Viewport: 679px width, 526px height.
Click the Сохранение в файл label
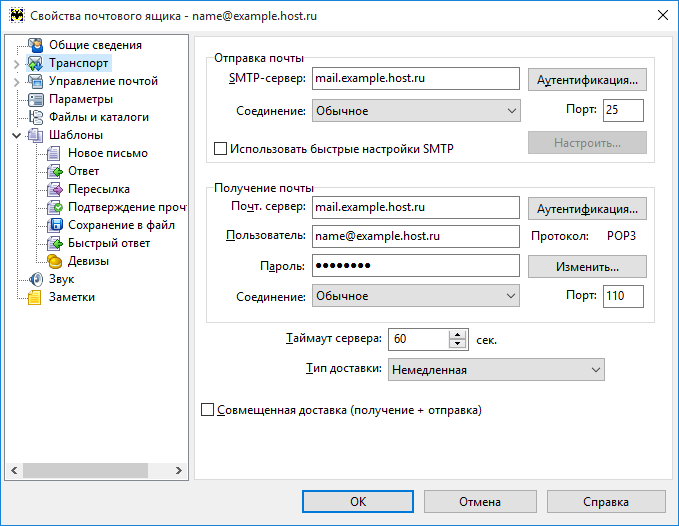click(x=121, y=225)
